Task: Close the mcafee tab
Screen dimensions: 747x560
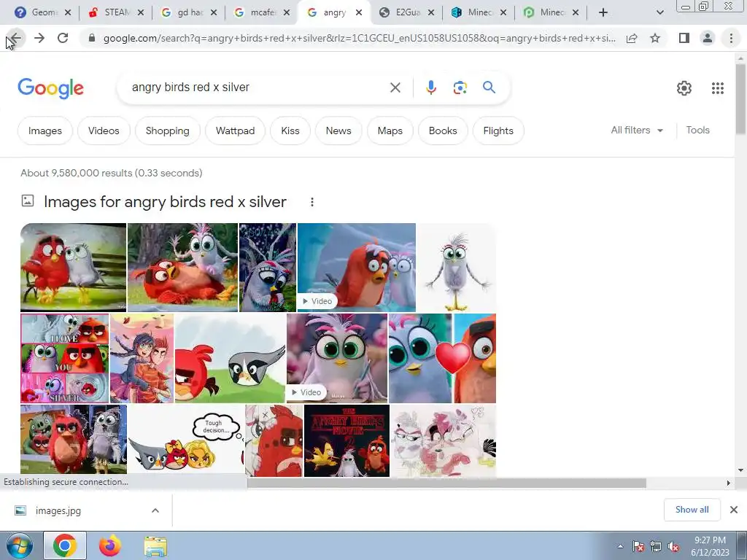Action: pyautogui.click(x=286, y=13)
